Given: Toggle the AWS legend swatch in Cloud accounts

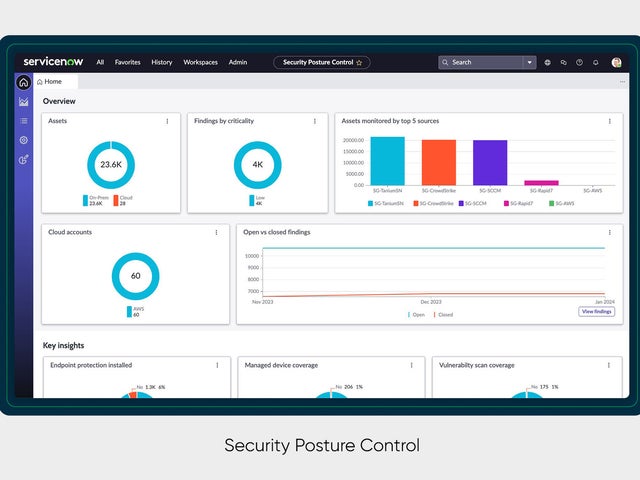Looking at the screenshot, I should coord(129,311).
